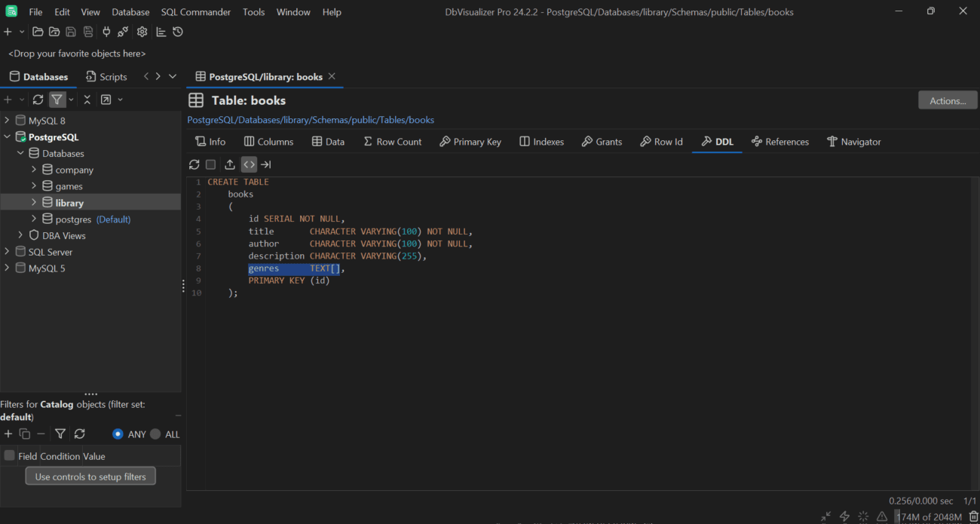
Task: Open the Actions... button
Action: (x=948, y=100)
